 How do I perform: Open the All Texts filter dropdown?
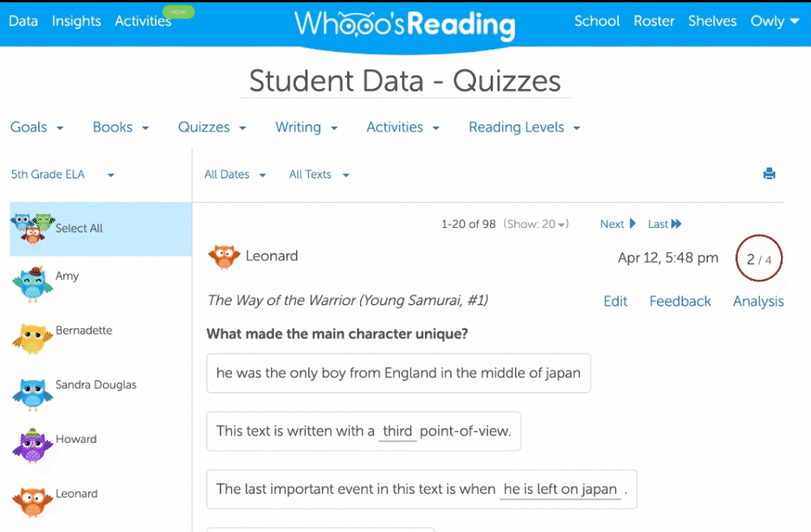[319, 174]
